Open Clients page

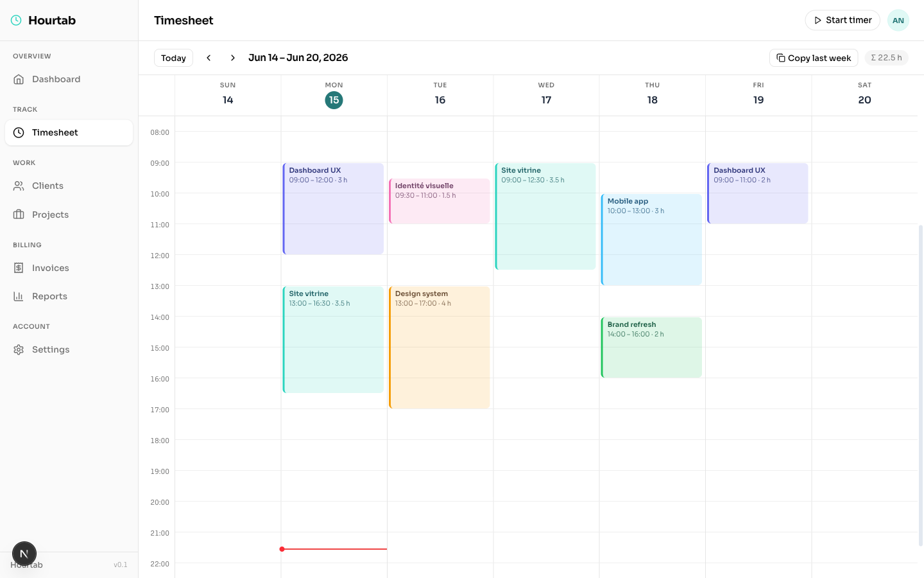69,186
